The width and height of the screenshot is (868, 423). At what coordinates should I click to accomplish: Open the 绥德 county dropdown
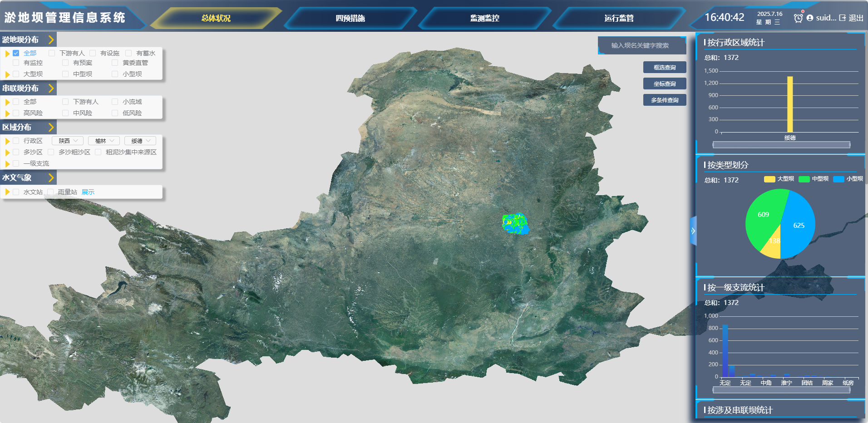click(x=140, y=141)
